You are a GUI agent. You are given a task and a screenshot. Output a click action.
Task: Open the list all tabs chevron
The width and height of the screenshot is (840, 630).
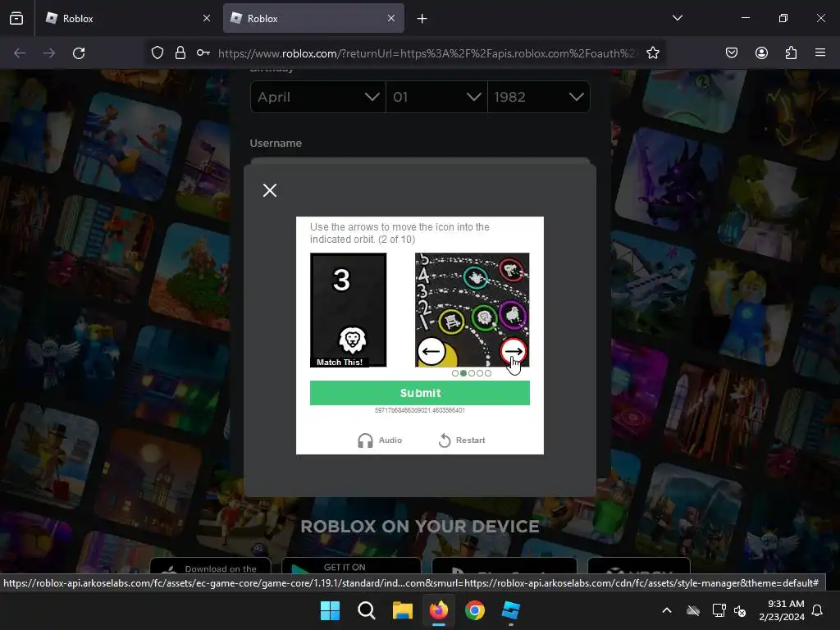pos(677,18)
